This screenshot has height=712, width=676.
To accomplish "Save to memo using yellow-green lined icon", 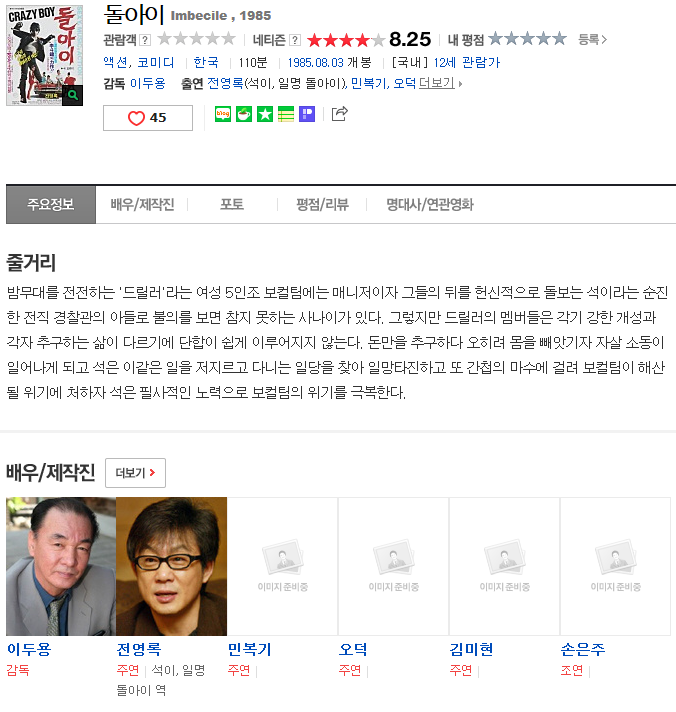I will click(286, 114).
